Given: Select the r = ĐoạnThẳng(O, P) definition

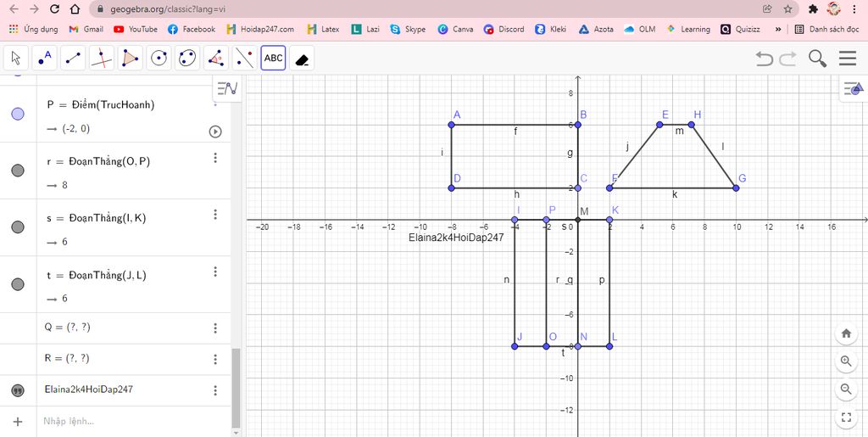Looking at the screenshot, I should click(98, 162).
